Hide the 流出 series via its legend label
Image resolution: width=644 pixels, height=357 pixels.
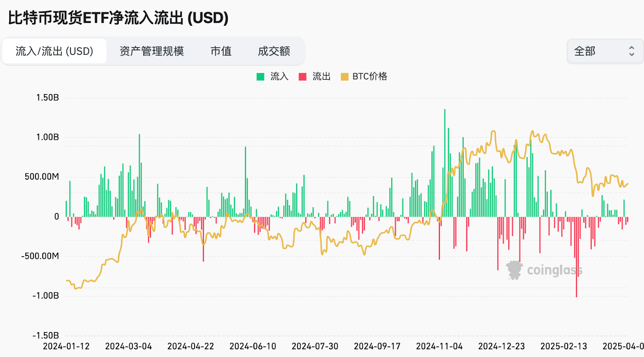tap(321, 76)
